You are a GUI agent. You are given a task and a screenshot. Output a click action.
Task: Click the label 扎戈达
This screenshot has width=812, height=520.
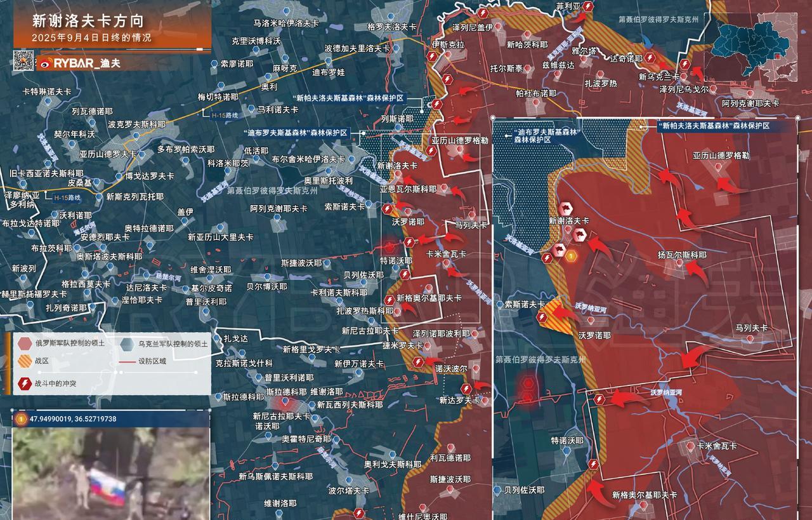coord(236,338)
